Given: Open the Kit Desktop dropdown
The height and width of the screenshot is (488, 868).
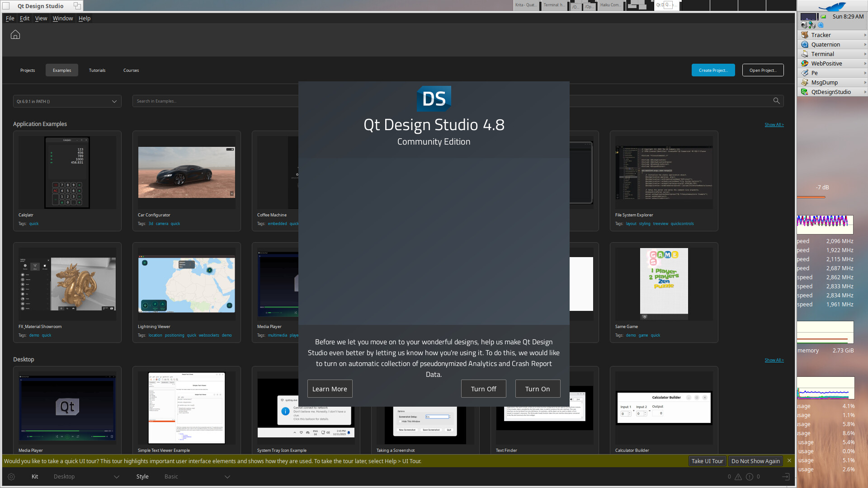Looking at the screenshot, I should [x=86, y=477].
